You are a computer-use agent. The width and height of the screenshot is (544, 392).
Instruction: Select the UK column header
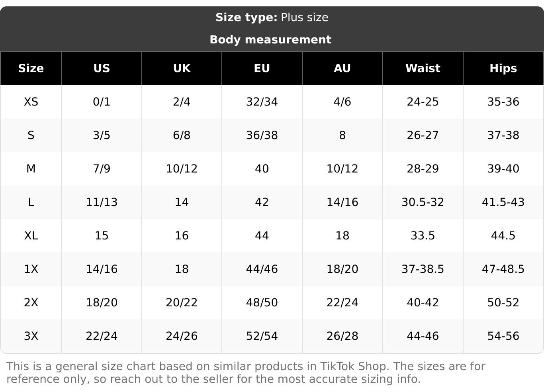(182, 68)
